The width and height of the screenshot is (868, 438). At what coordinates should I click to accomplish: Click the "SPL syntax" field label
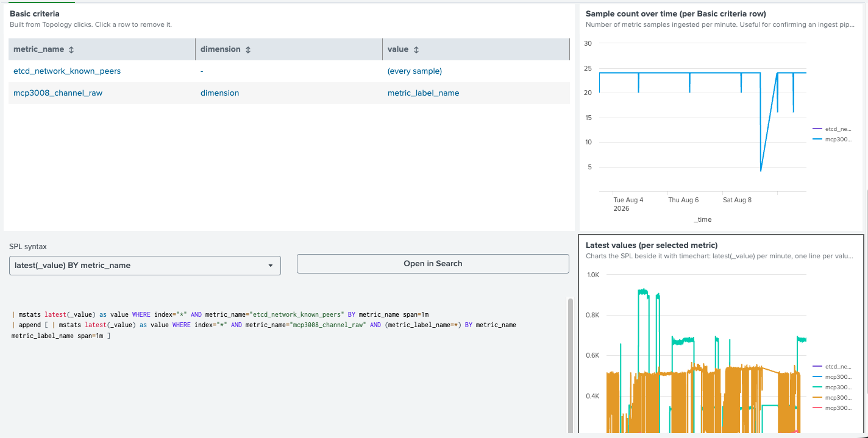(28, 247)
